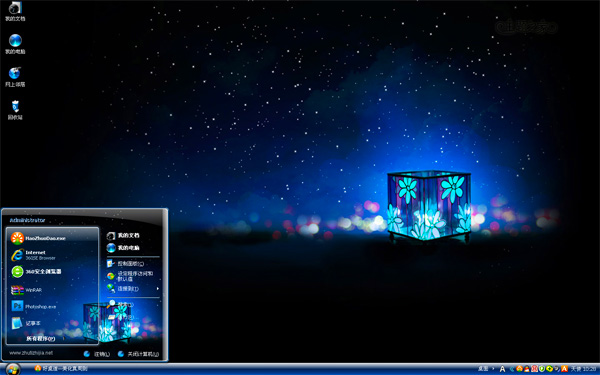Click 关闭计算机 shutdown button
This screenshot has height=375, width=600.
[x=138, y=354]
